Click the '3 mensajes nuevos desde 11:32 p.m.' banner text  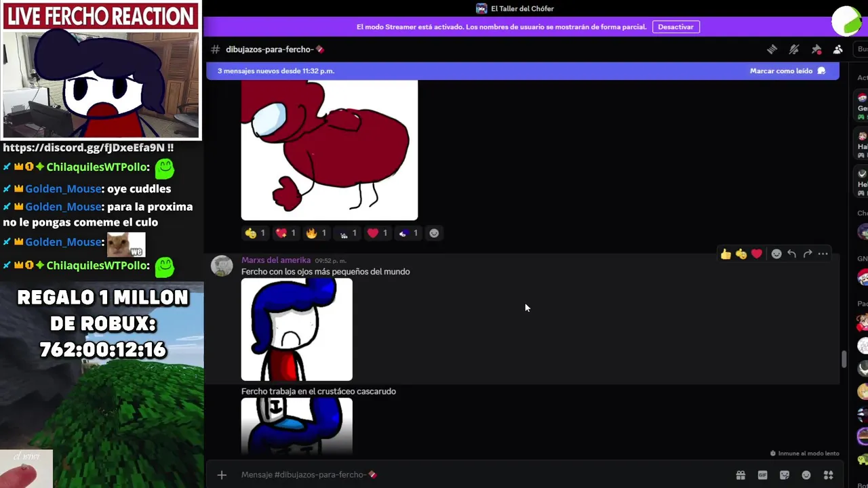[x=276, y=70]
